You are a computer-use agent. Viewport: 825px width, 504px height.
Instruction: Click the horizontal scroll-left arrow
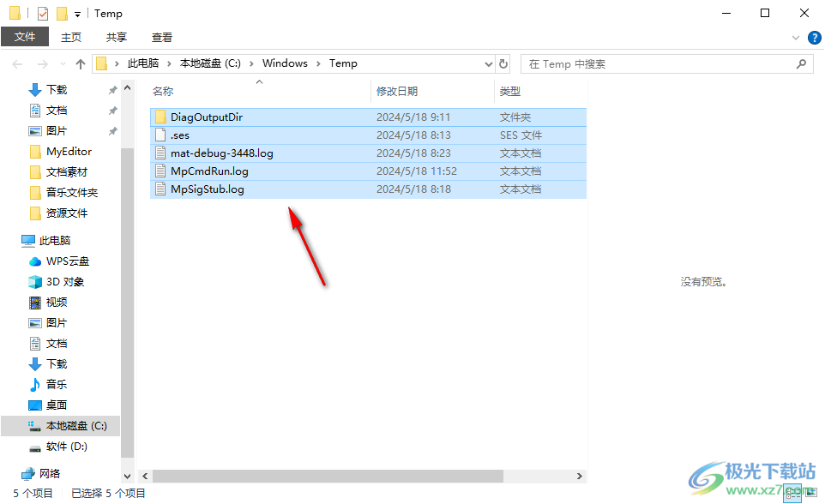(145, 476)
